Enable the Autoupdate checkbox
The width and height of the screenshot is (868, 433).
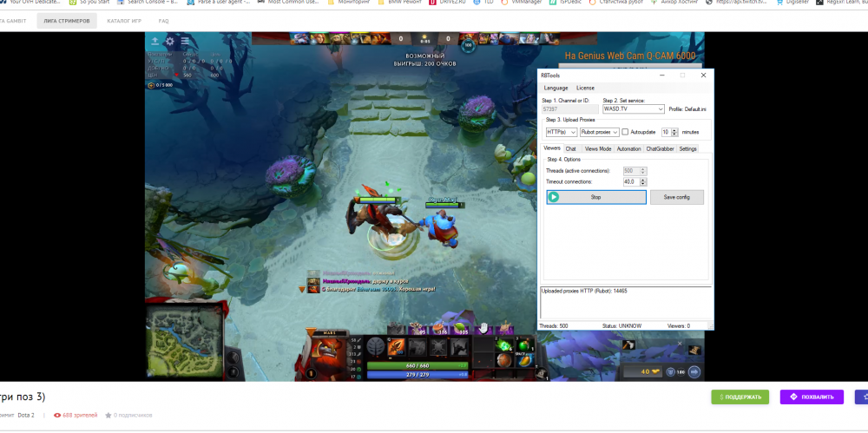pos(625,132)
